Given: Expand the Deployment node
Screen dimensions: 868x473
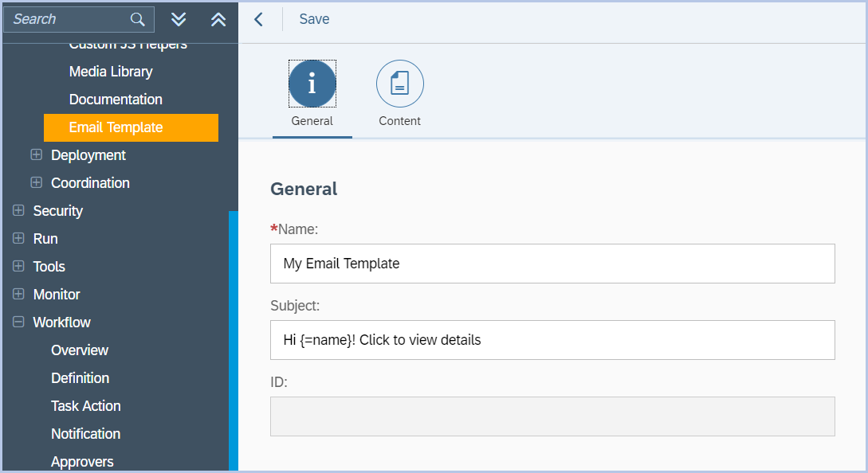Looking at the screenshot, I should pyautogui.click(x=36, y=154).
